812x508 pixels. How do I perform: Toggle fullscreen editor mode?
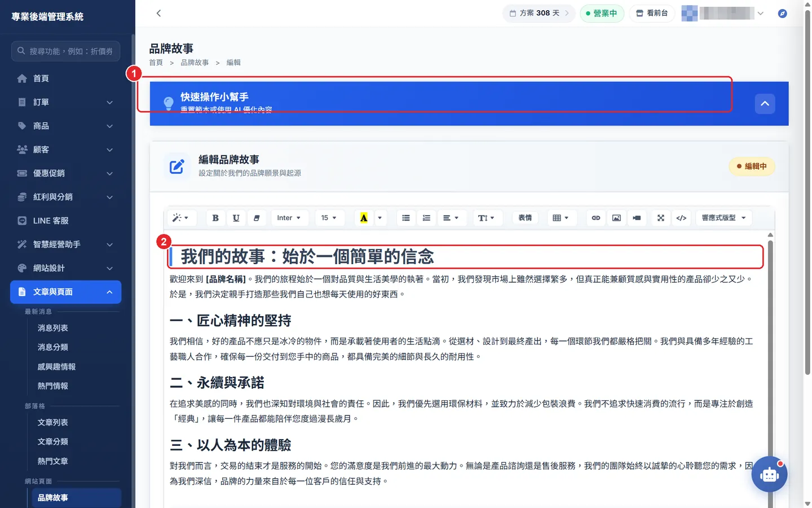click(661, 218)
